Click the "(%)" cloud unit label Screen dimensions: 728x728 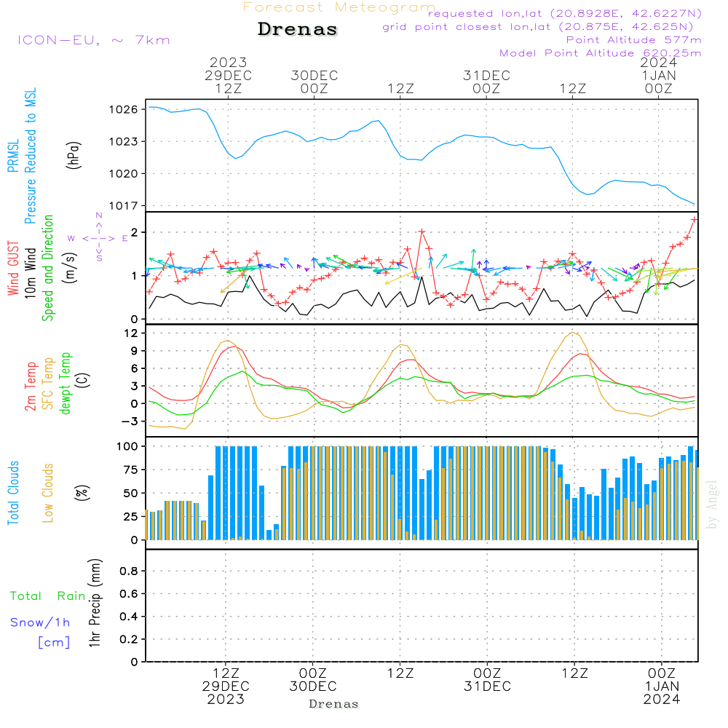tap(82, 493)
